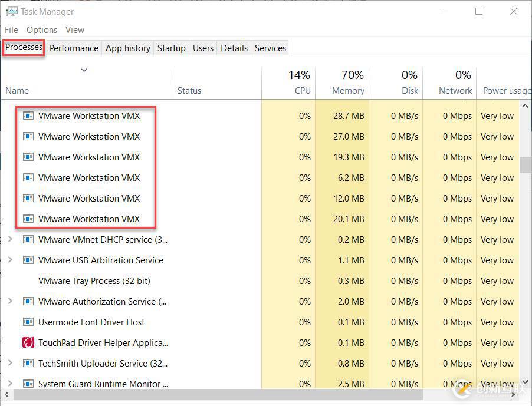Click icon of VMware Workstation VMX using 12.0 MB
532x406 pixels.
pyautogui.click(x=28, y=198)
